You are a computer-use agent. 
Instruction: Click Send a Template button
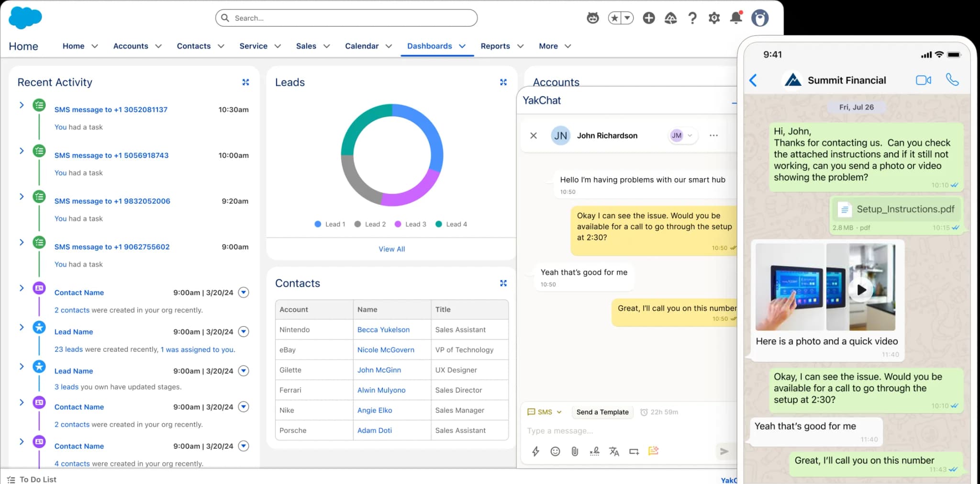[x=602, y=412]
